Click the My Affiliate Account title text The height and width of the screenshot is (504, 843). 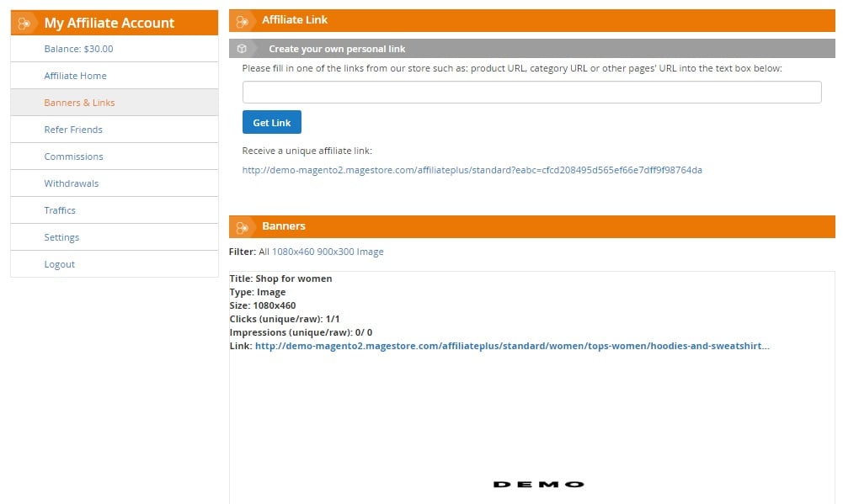(x=109, y=23)
